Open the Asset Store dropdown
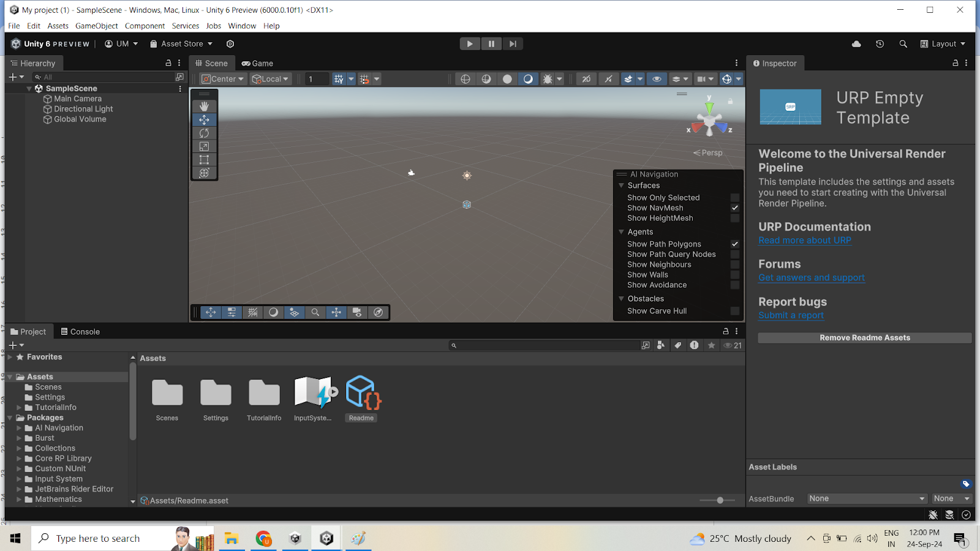Screen dimensions: 980x551 [x=181, y=44]
